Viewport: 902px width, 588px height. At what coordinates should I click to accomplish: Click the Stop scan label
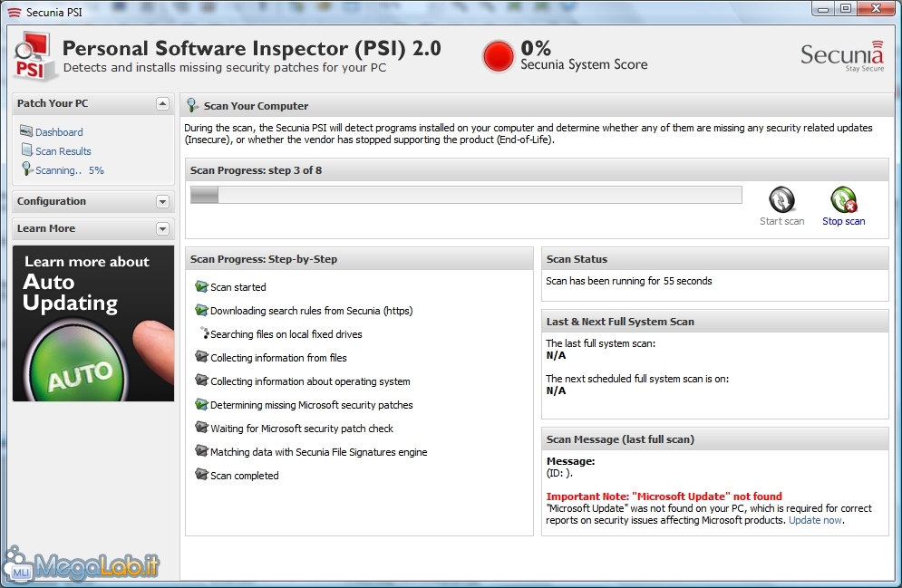tap(843, 221)
